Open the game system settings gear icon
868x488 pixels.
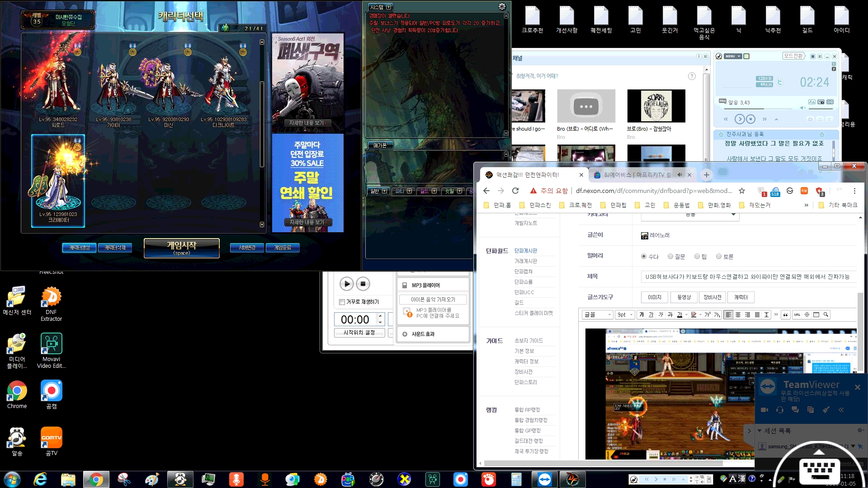[x=502, y=7]
